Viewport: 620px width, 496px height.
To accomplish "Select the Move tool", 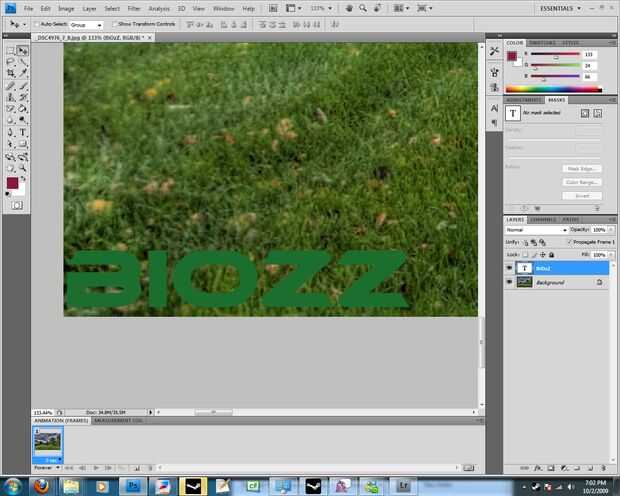I will pos(23,51).
